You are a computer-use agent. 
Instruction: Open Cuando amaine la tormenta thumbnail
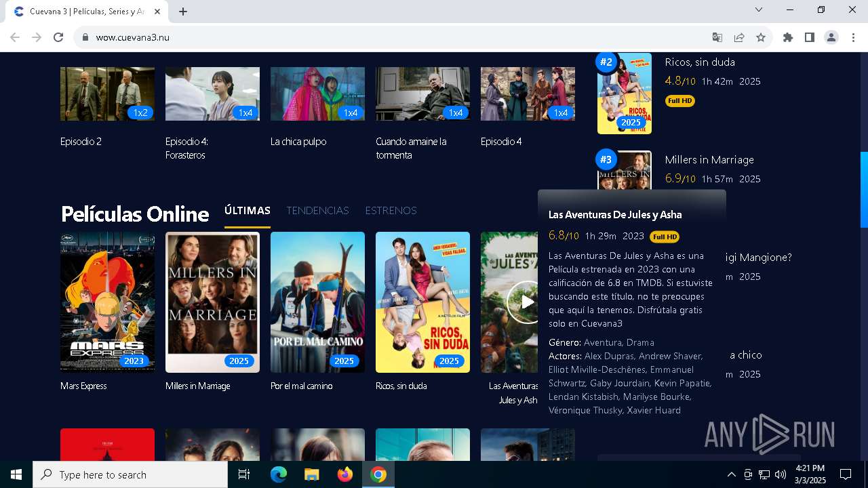tap(422, 94)
